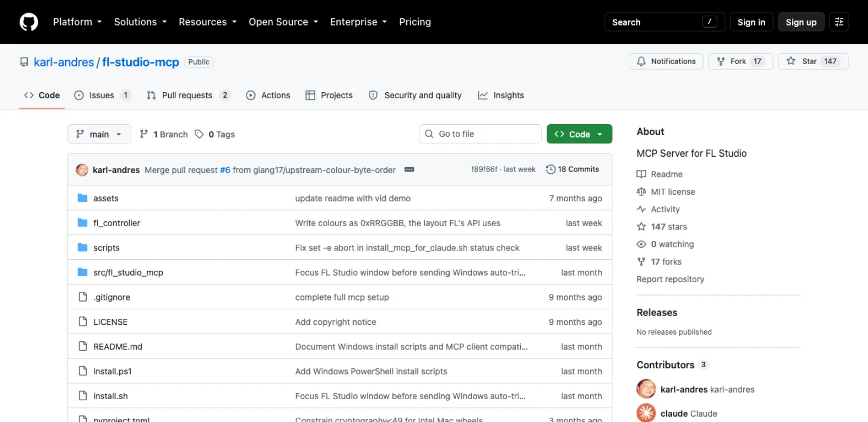This screenshot has width=868, height=422.
Task: Open the main branch selector dropdown
Action: tap(99, 134)
